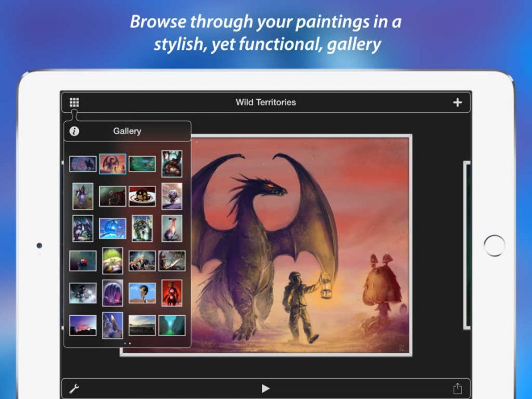Open the man's portrait thumbnail with blue sky

[x=144, y=294]
